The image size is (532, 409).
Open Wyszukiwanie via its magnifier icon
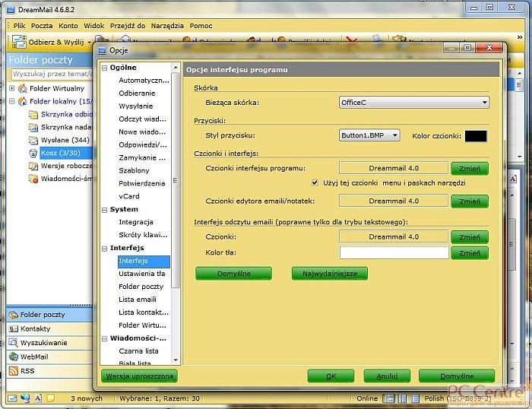[x=13, y=343]
